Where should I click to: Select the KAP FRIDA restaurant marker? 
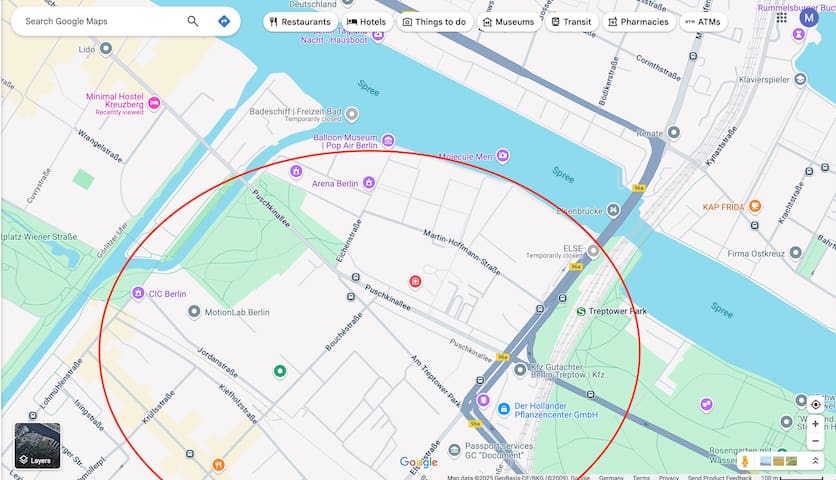pyautogui.click(x=755, y=207)
